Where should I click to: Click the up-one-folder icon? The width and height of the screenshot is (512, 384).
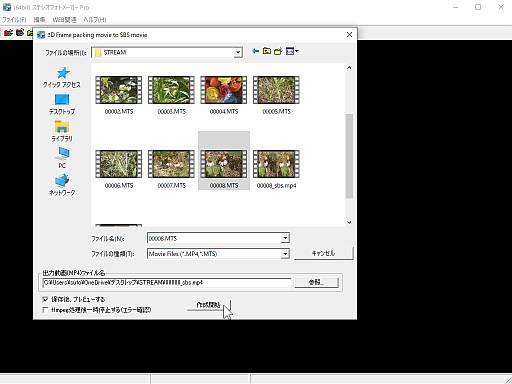point(267,51)
